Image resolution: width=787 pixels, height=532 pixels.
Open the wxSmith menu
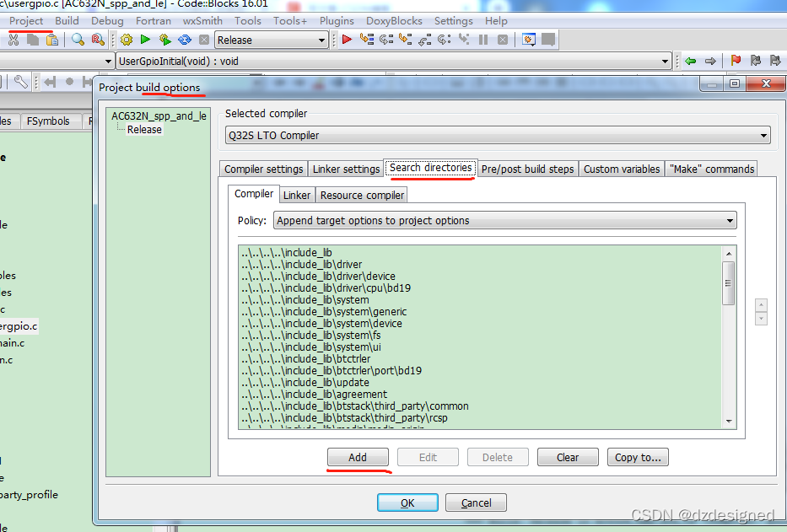point(202,20)
